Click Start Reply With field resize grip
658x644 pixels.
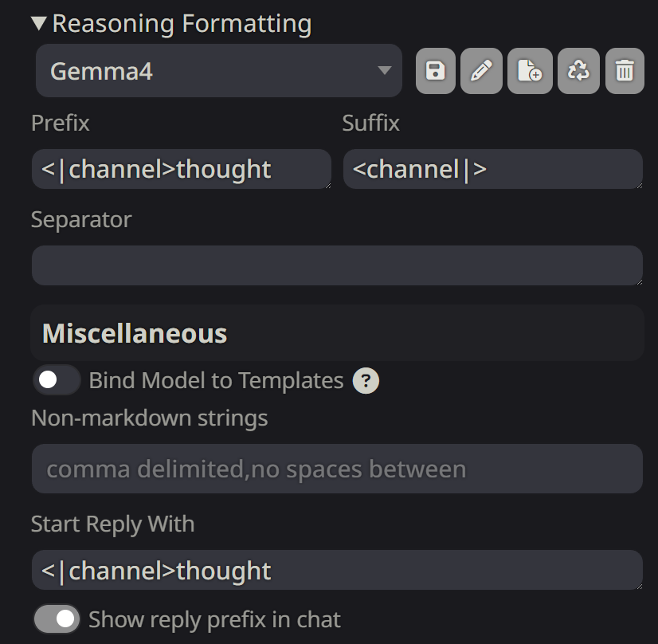click(x=638, y=587)
